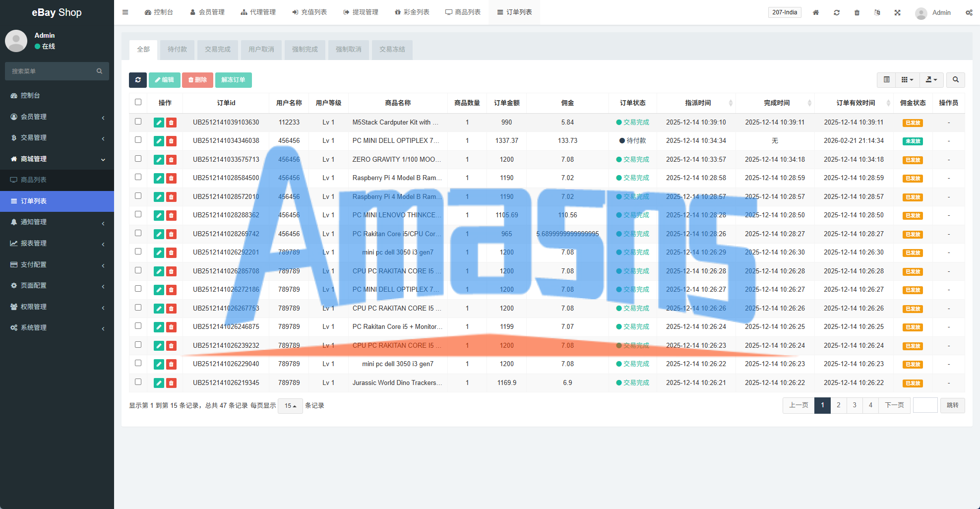Click red delete icon for order UB2512141028288362
The image size is (980, 509).
click(x=171, y=215)
